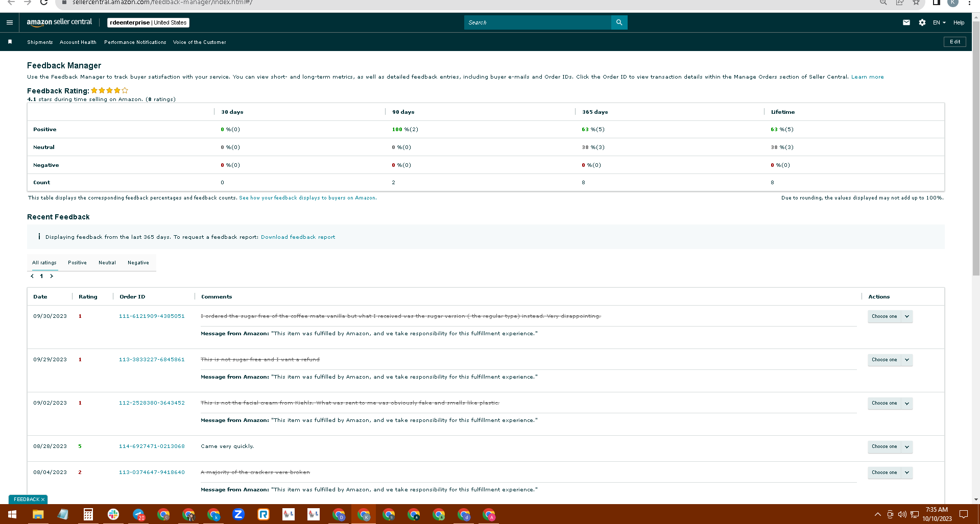
Task: Switch to the Neutral feedback tab
Action: (107, 263)
